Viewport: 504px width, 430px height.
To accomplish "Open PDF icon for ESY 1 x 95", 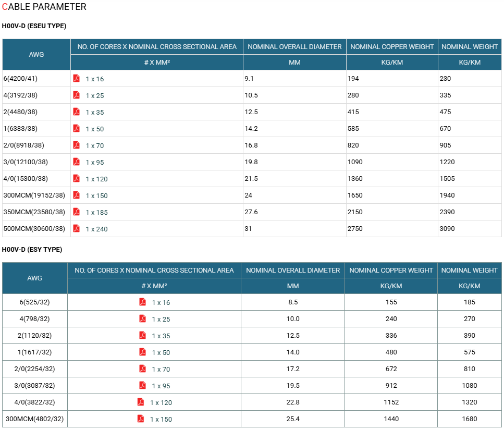I will pyautogui.click(x=142, y=386).
